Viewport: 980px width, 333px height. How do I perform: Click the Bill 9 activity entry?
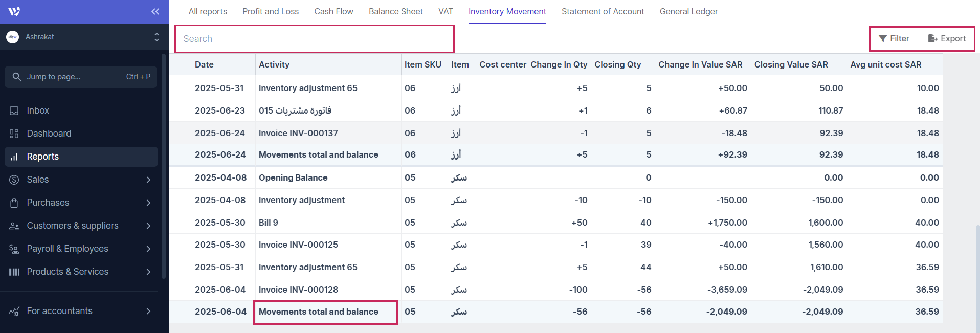click(269, 223)
